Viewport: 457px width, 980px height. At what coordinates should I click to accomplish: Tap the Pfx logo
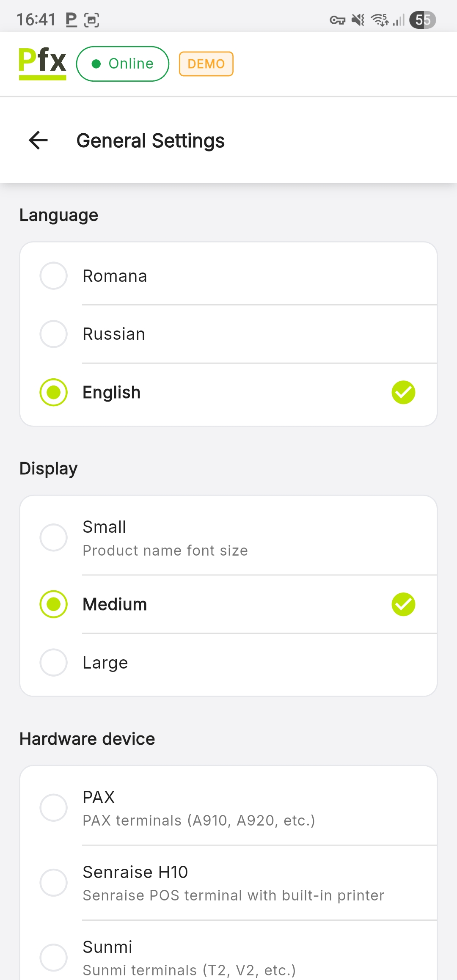pos(42,63)
